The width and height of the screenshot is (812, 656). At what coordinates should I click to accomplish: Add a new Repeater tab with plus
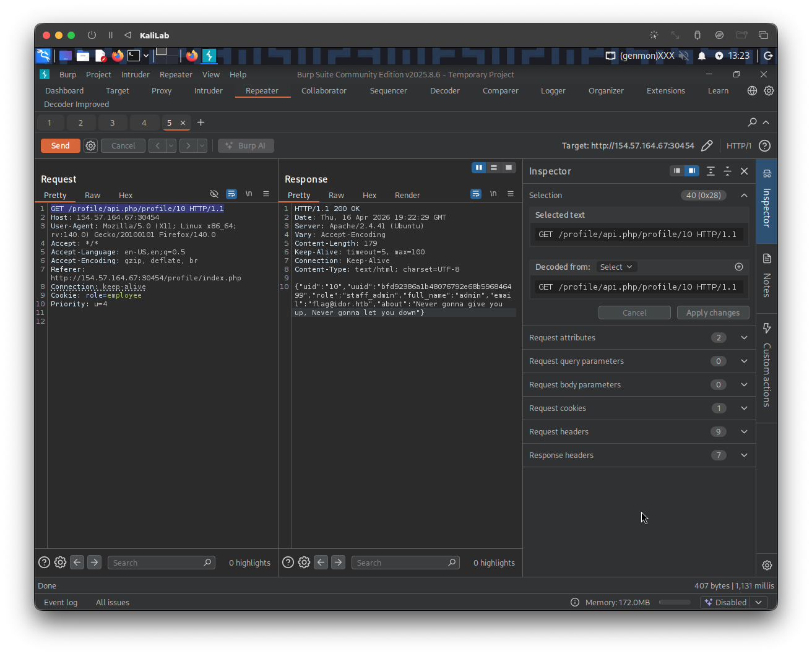coord(201,123)
